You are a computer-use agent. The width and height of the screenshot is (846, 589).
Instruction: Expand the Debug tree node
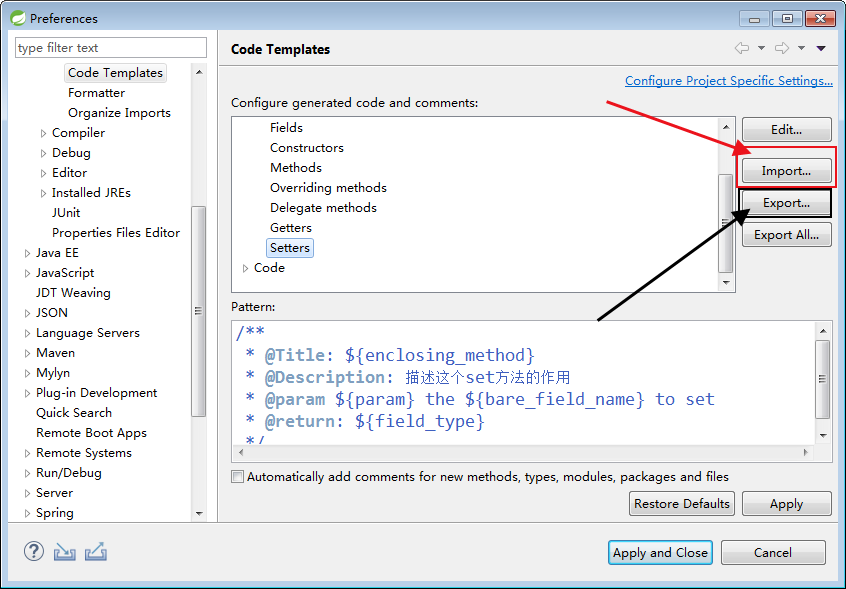(x=43, y=153)
